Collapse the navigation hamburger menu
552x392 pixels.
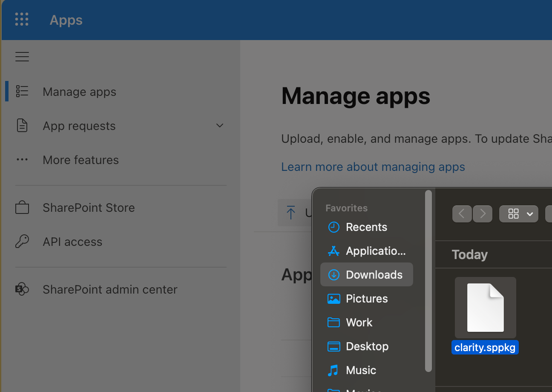22,57
